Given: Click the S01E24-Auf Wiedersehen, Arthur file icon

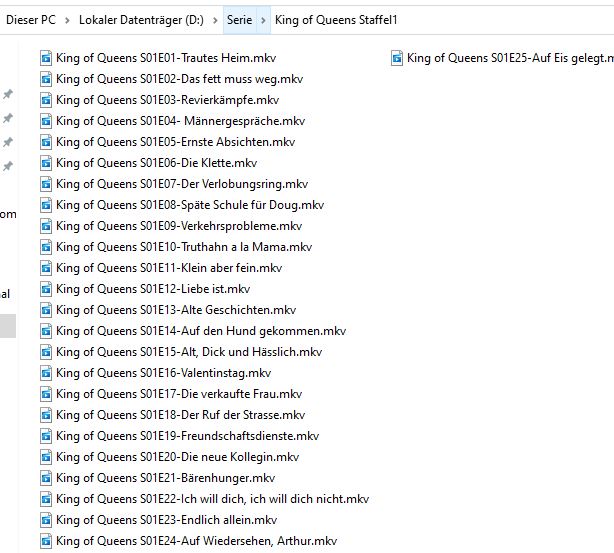Looking at the screenshot, I should click(x=46, y=541).
